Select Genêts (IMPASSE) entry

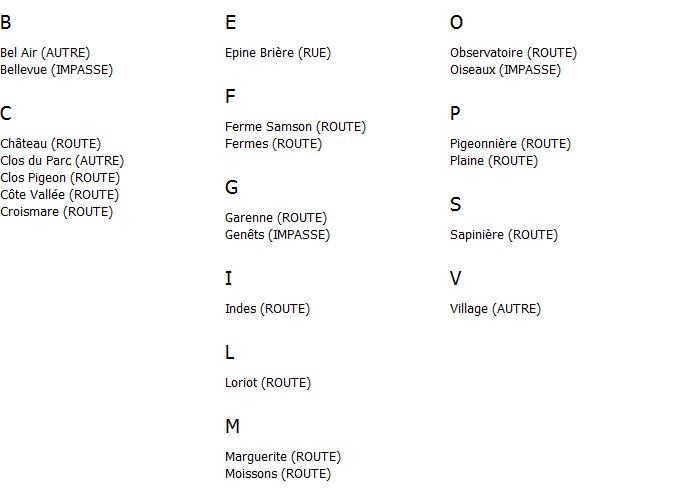click(x=278, y=235)
